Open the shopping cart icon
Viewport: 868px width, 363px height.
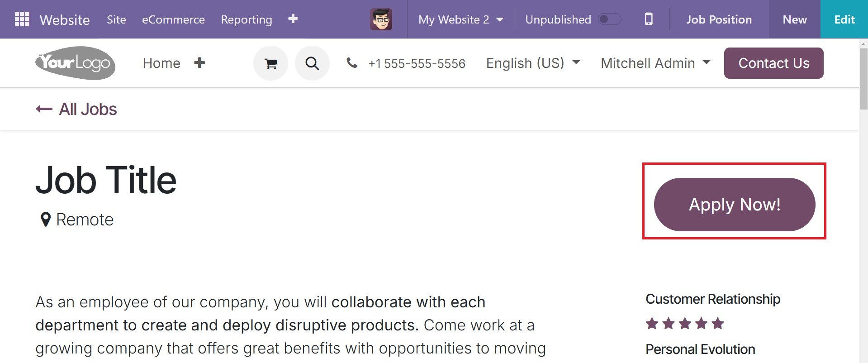(x=270, y=63)
